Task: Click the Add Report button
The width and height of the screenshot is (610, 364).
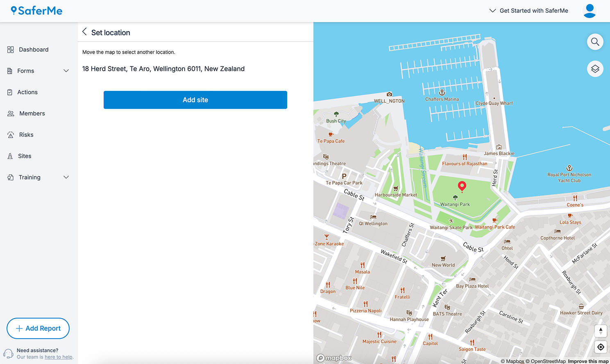Action: (x=38, y=328)
